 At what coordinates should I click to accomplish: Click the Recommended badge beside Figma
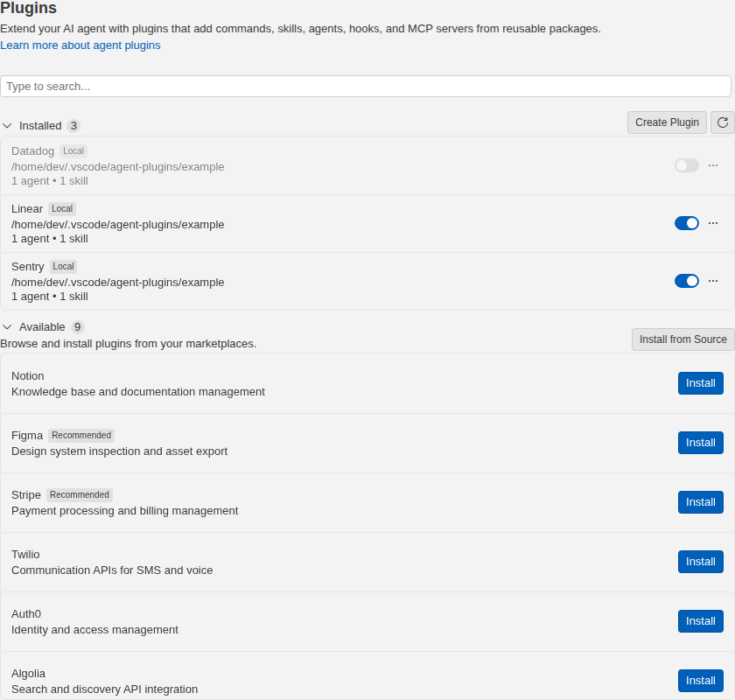(x=81, y=435)
